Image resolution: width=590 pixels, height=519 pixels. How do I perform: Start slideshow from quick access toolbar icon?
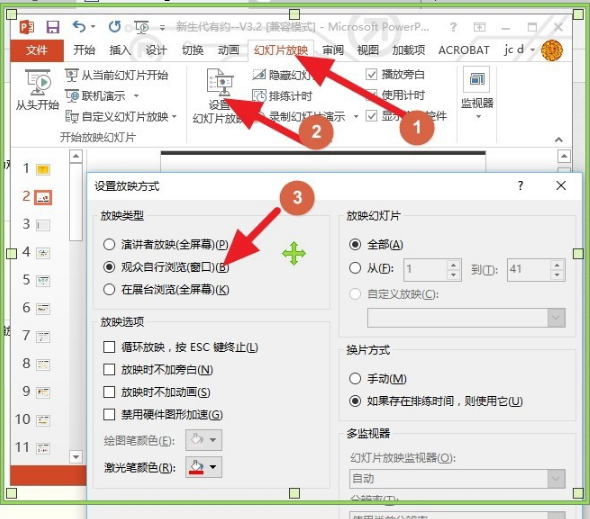(141, 27)
